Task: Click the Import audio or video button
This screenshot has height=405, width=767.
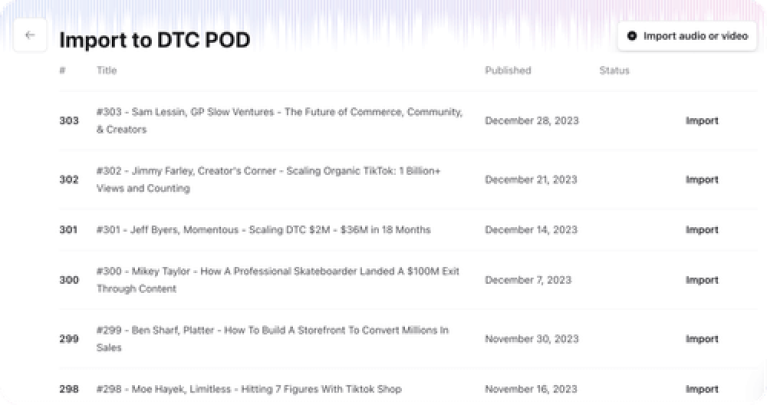Action: click(687, 36)
